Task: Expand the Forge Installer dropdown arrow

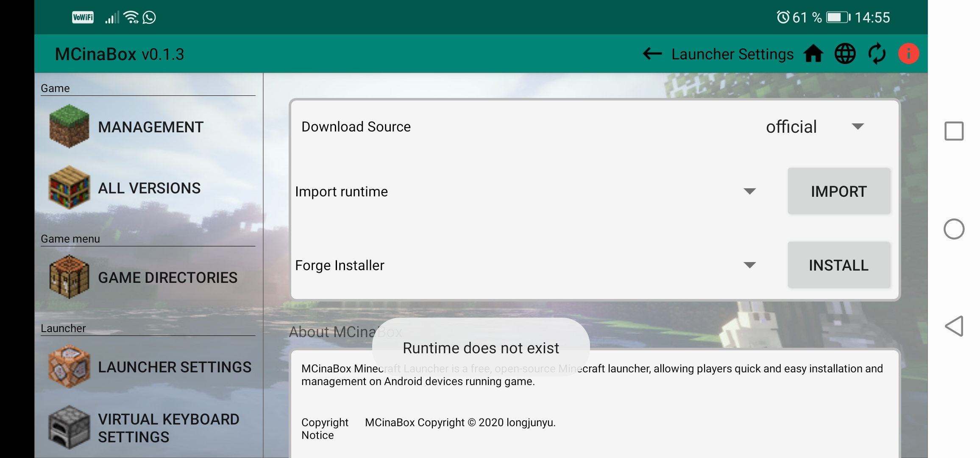Action: click(749, 265)
